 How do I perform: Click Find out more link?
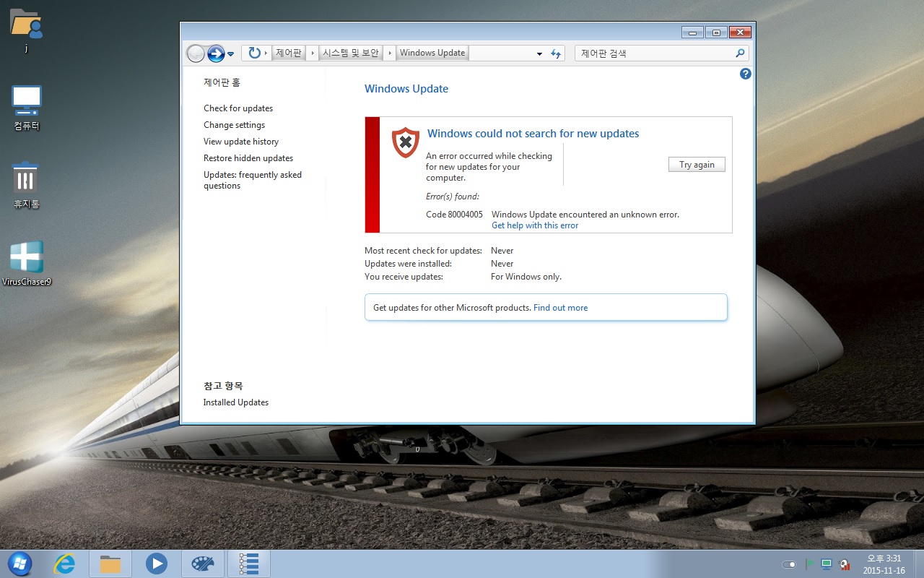pos(560,308)
